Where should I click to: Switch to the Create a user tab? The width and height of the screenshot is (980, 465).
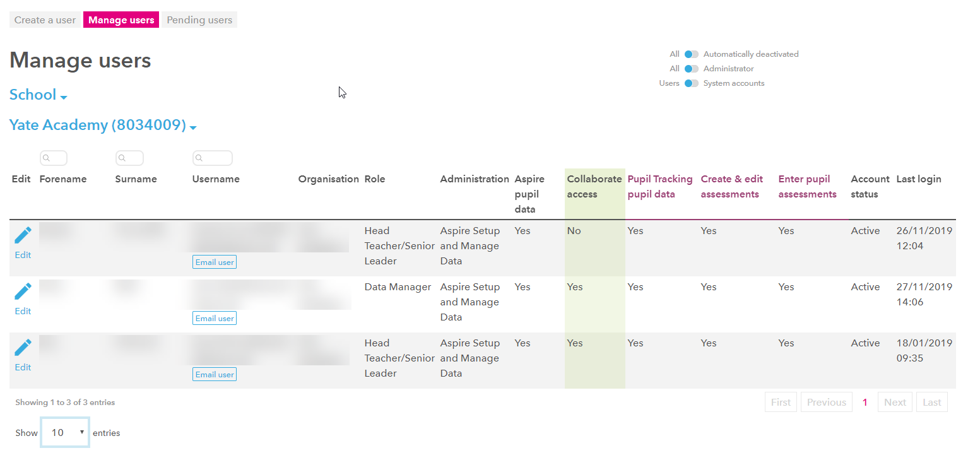[45, 20]
